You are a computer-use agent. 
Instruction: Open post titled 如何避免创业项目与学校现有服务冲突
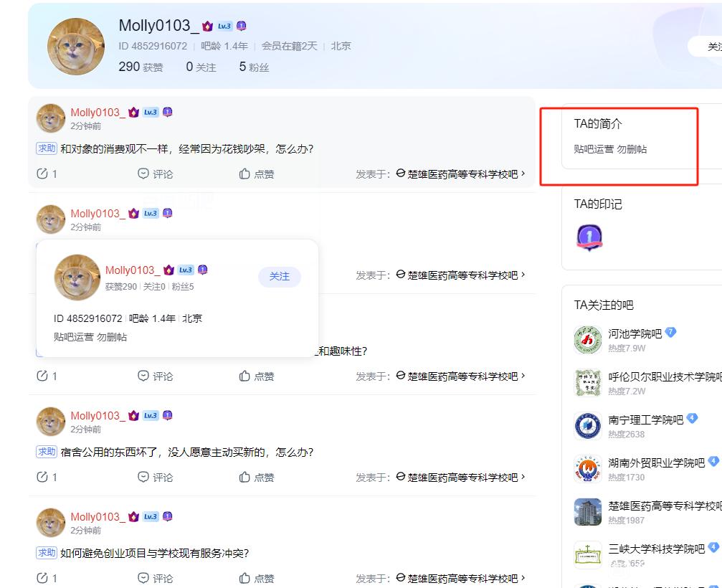[x=154, y=553]
